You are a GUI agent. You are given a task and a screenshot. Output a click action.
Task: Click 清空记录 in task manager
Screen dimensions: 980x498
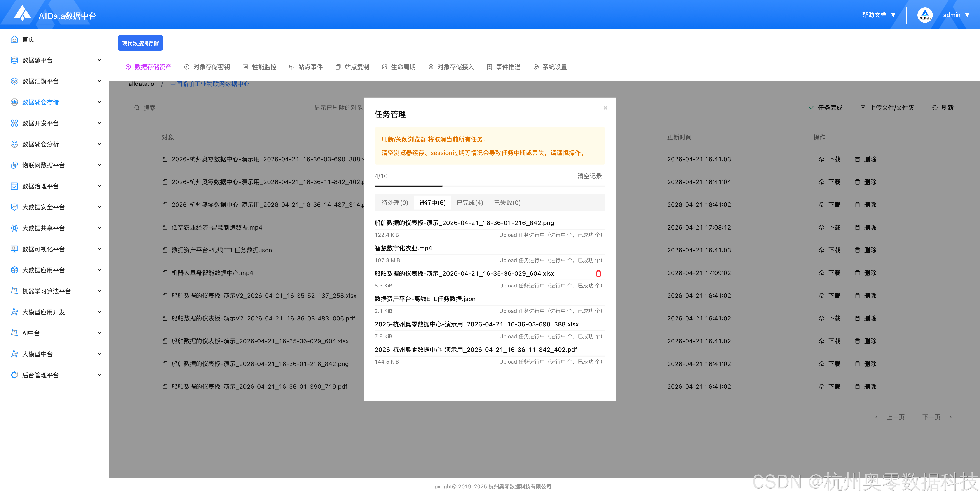(589, 176)
